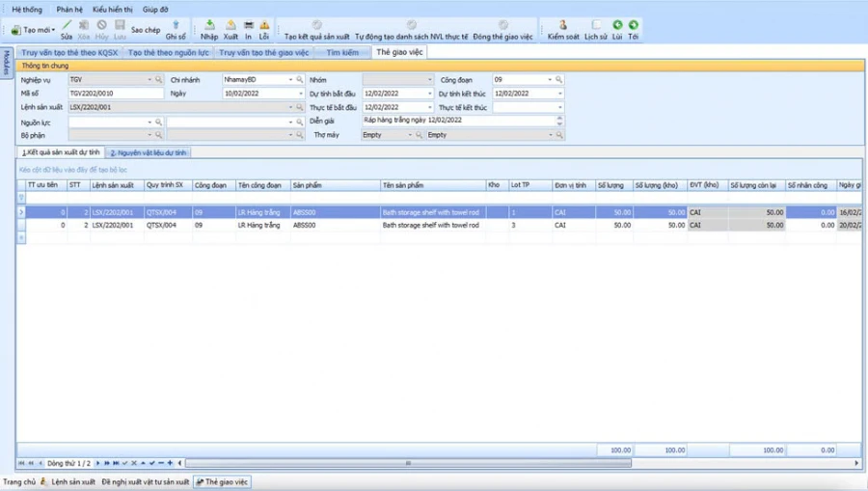868x491 pixels.
Task: Open the Giúp đỡ menu
Action: 155,10
